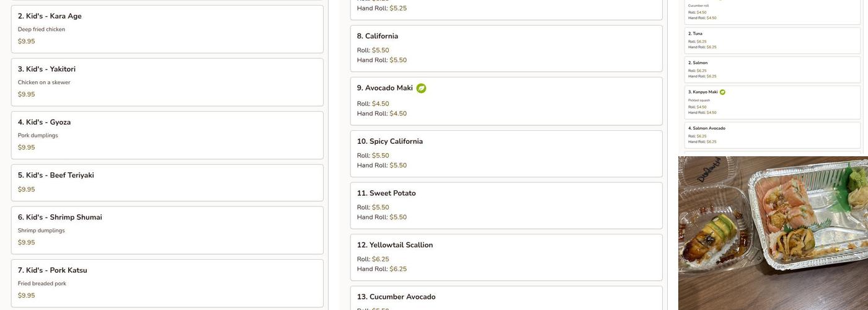Image resolution: width=868 pixels, height=310 pixels.
Task: Open the sushi takeout photo thumbnail
Action: point(773,233)
